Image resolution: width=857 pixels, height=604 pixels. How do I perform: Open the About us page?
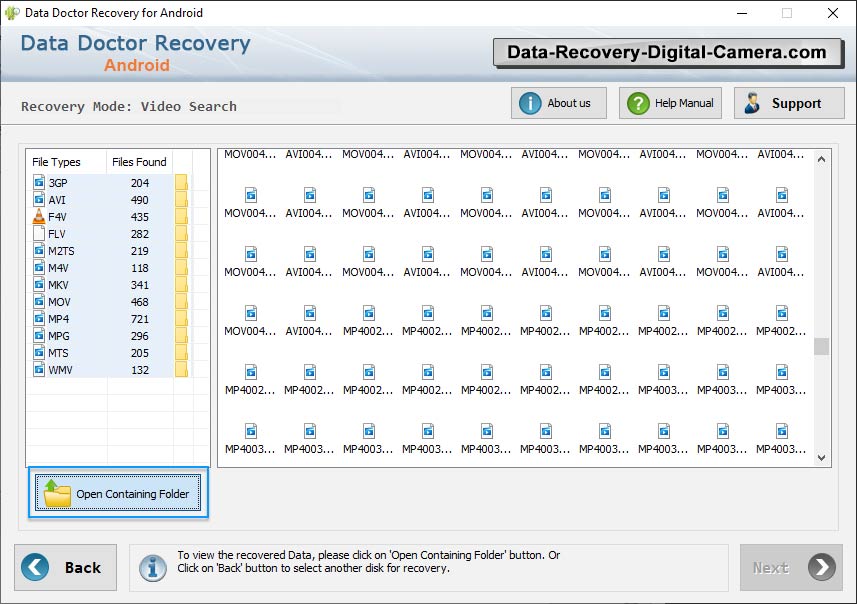[559, 103]
